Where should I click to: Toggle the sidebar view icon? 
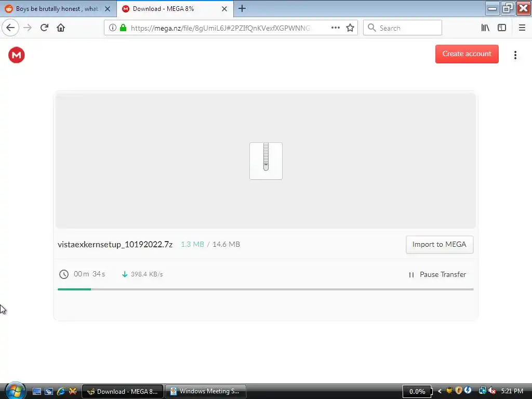(502, 28)
